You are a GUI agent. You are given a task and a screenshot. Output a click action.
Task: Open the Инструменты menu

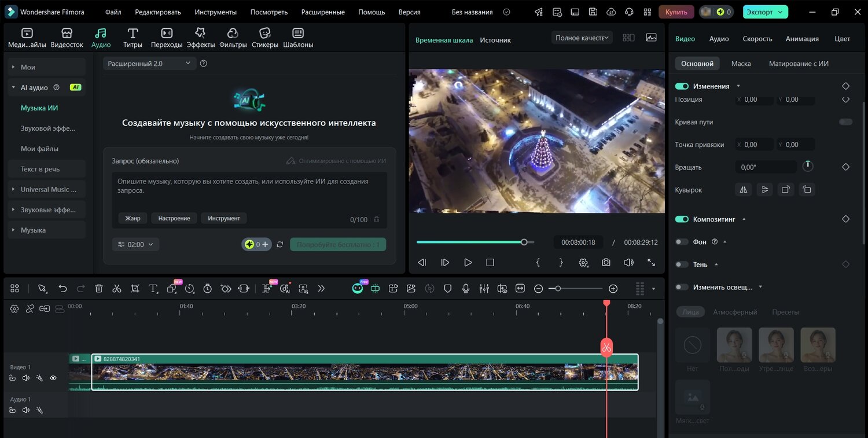point(215,12)
